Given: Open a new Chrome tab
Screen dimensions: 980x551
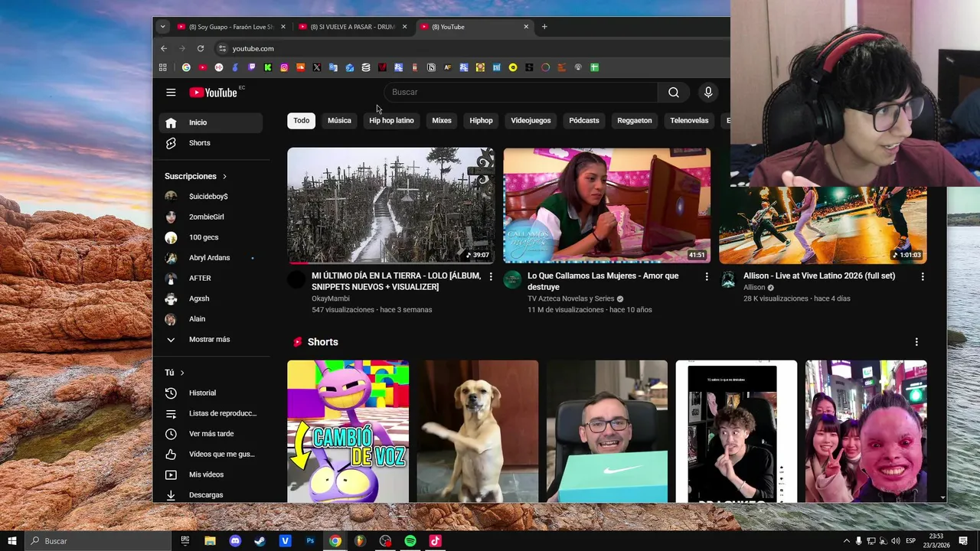Looking at the screenshot, I should pos(544,27).
